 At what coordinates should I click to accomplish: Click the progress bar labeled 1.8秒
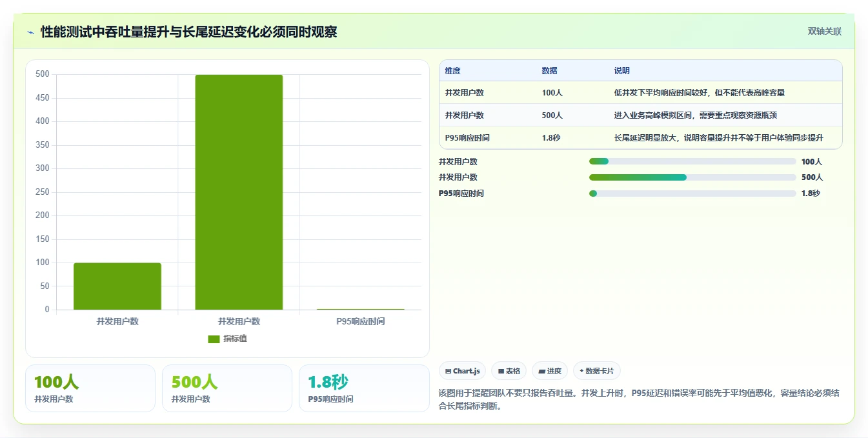pyautogui.click(x=692, y=194)
